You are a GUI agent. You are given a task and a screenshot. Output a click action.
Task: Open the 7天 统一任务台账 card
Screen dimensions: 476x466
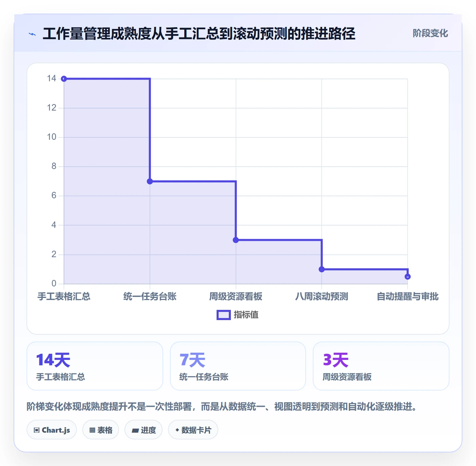pyautogui.click(x=238, y=366)
